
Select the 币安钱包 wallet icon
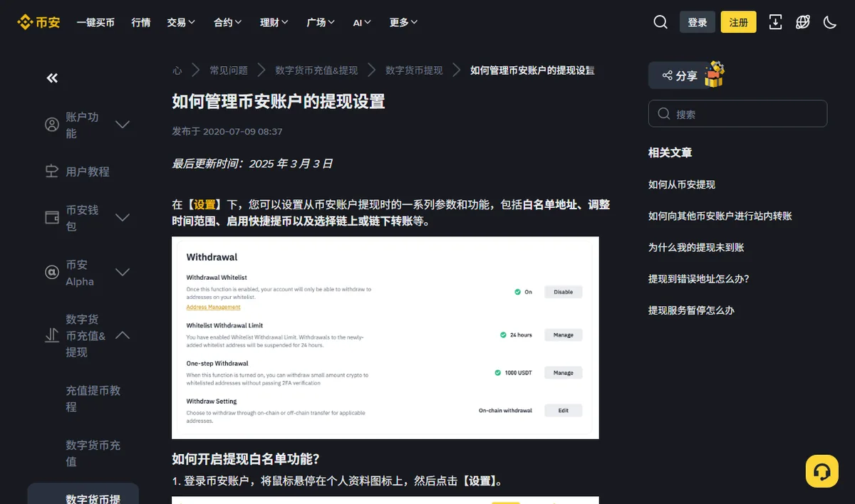[52, 218]
